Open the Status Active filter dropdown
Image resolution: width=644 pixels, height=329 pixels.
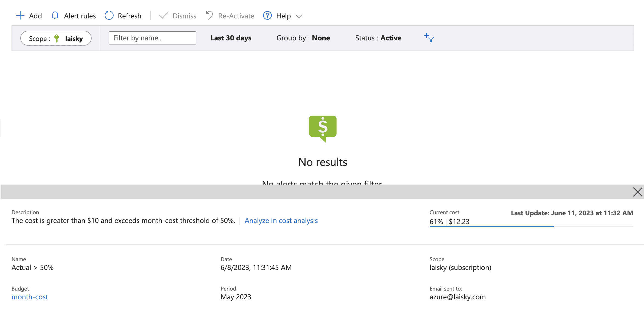coord(378,38)
